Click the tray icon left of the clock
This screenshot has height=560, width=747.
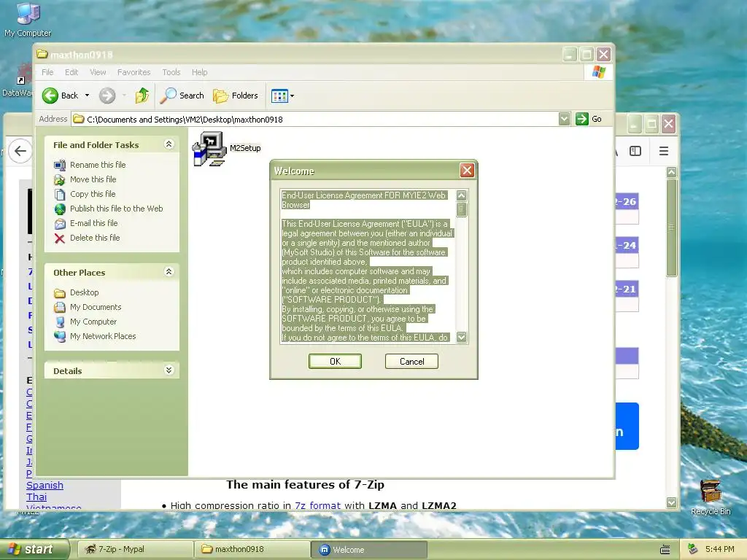[x=693, y=549]
